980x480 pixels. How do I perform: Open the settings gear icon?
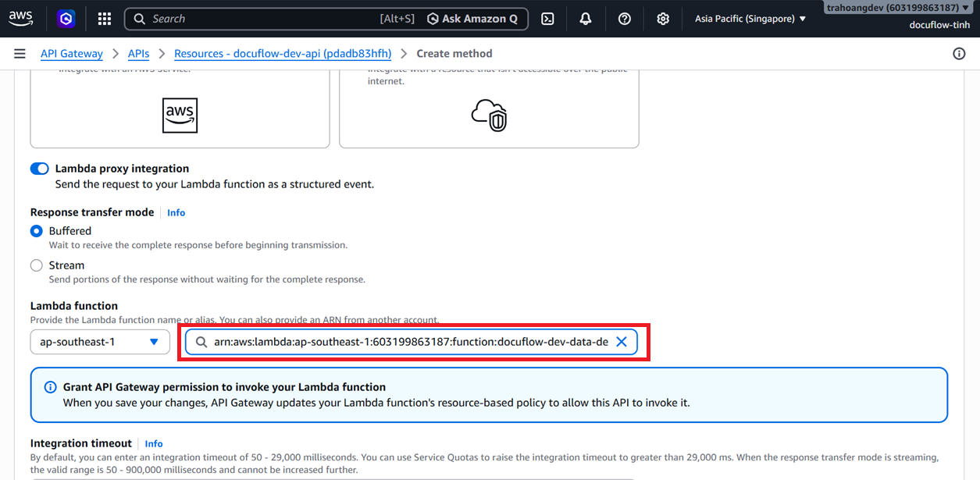663,19
